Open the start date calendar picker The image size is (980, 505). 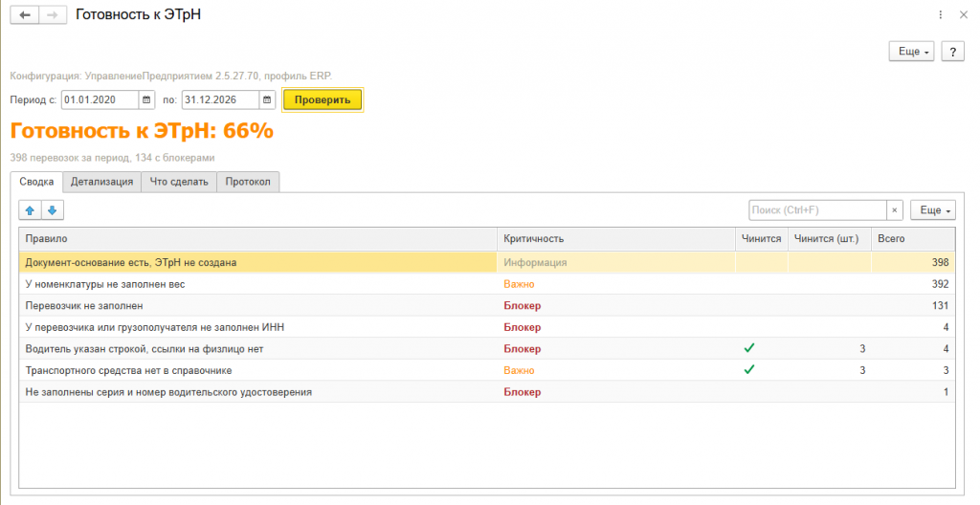[146, 100]
